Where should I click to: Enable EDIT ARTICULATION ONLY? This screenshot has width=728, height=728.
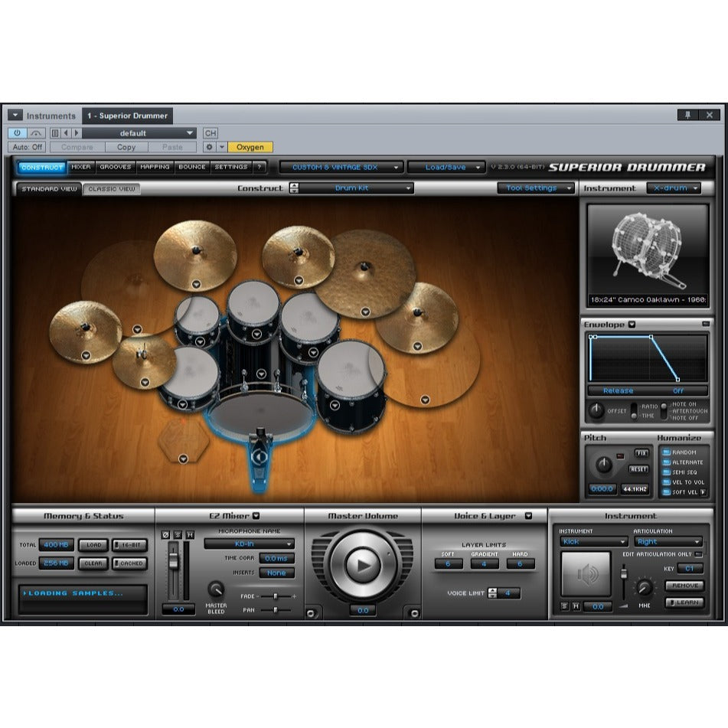tap(698, 554)
